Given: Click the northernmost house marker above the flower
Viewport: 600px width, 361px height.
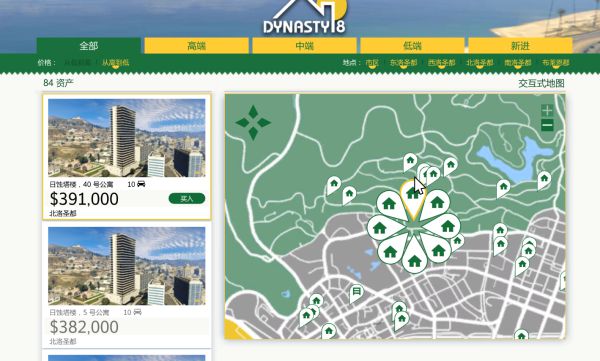Looking at the screenshot, I should click(x=410, y=162).
